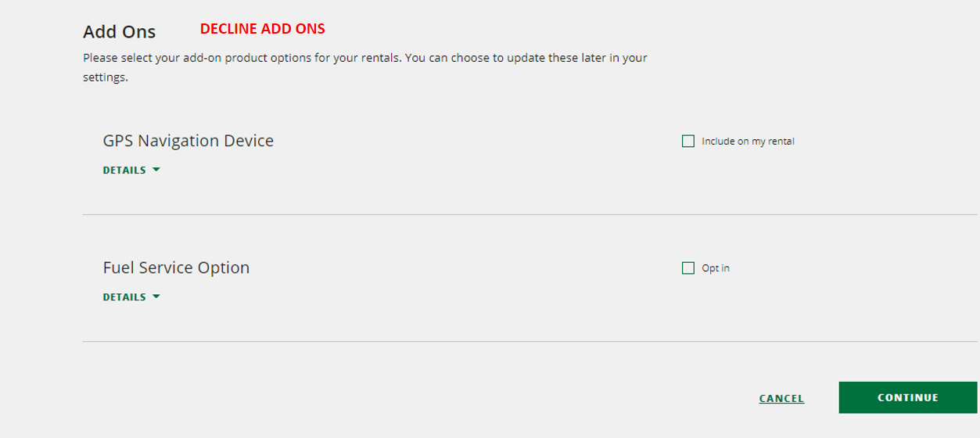Select the "Fuel Service Option" title

pos(176,267)
